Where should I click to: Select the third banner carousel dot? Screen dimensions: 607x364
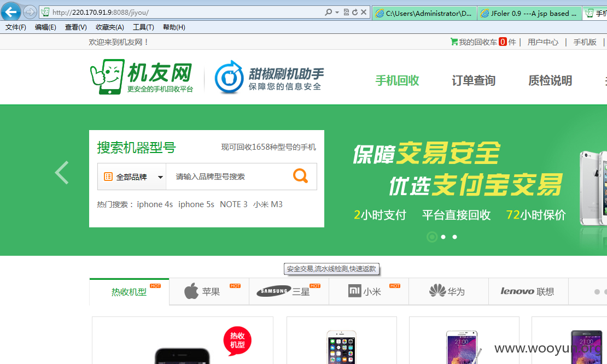[x=455, y=237]
